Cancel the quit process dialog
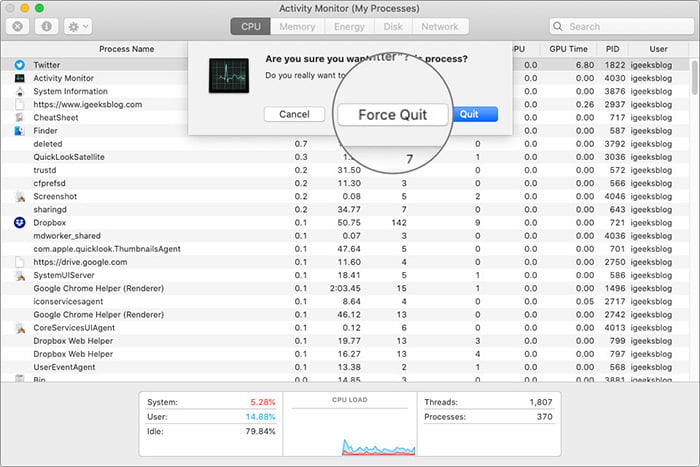Image resolution: width=700 pixels, height=467 pixels. pyautogui.click(x=294, y=114)
